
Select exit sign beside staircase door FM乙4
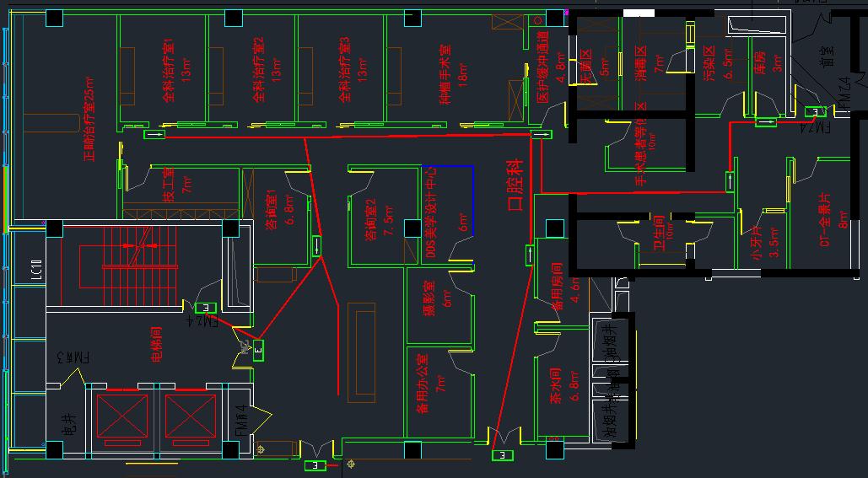point(206,308)
